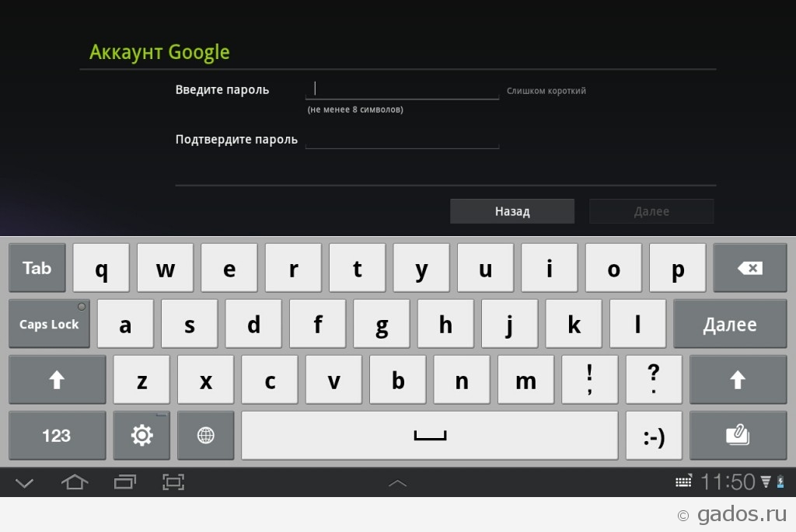Image resolution: width=796 pixels, height=532 pixels.
Task: Toggle Caps Lock key
Action: click(49, 324)
